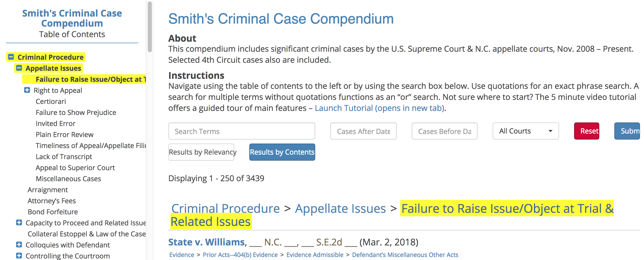The image size is (644, 260).
Task: Click the Appellate Issues breadcrumb heading
Action: pyautogui.click(x=340, y=209)
